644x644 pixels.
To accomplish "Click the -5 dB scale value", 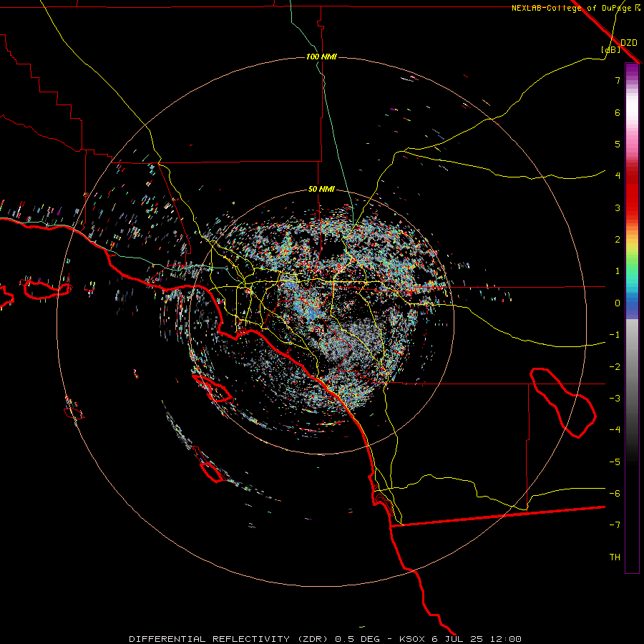I will tap(615, 462).
